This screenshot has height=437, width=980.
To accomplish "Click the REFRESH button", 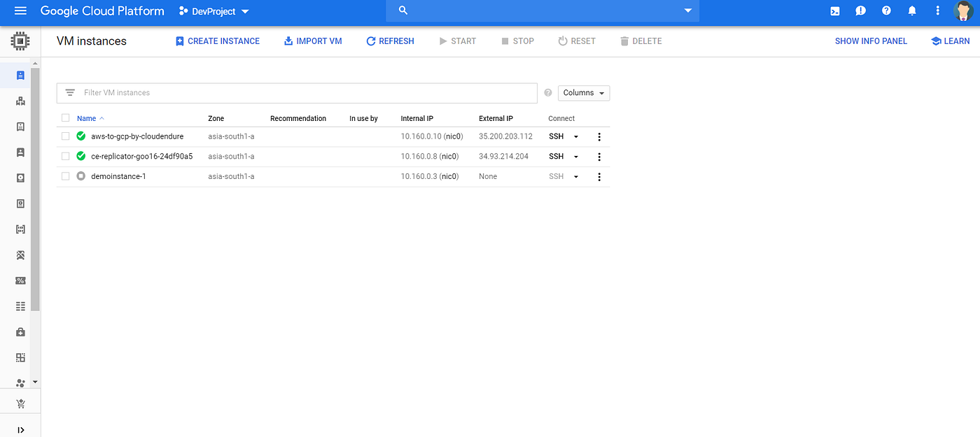I will 390,41.
